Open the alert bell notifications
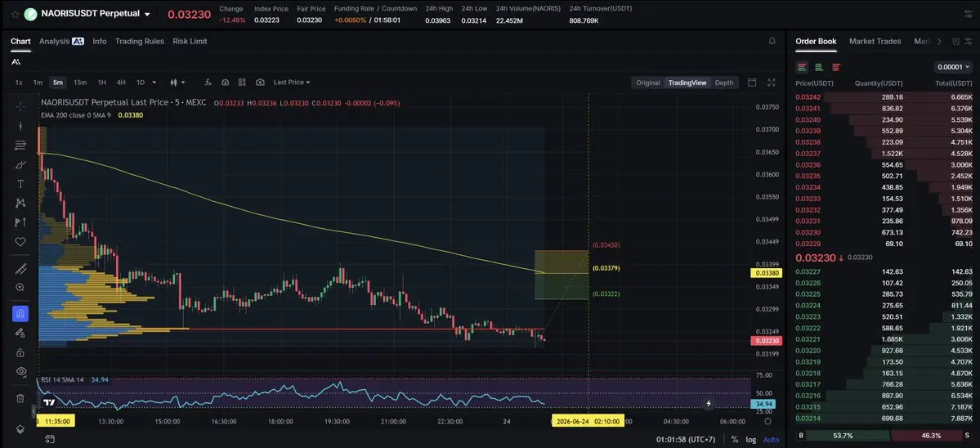980x448 pixels. (x=772, y=41)
